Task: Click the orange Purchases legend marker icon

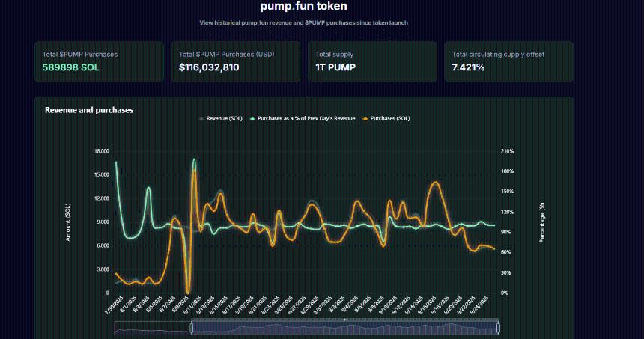Action: (x=365, y=119)
